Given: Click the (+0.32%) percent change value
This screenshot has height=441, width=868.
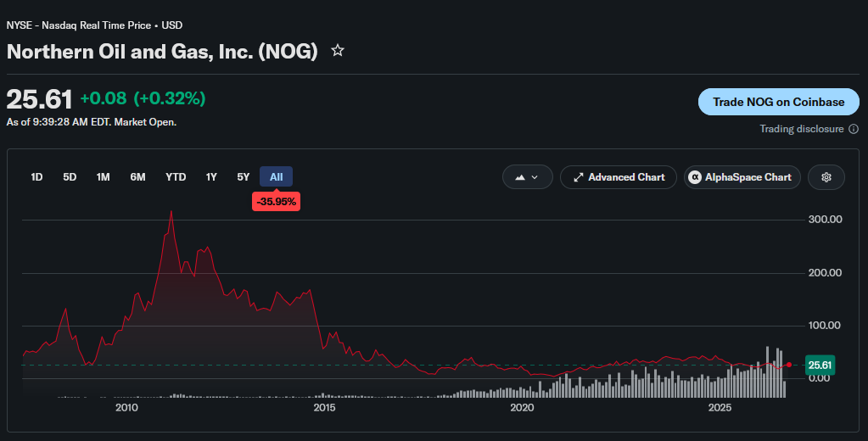Looking at the screenshot, I should (x=170, y=98).
